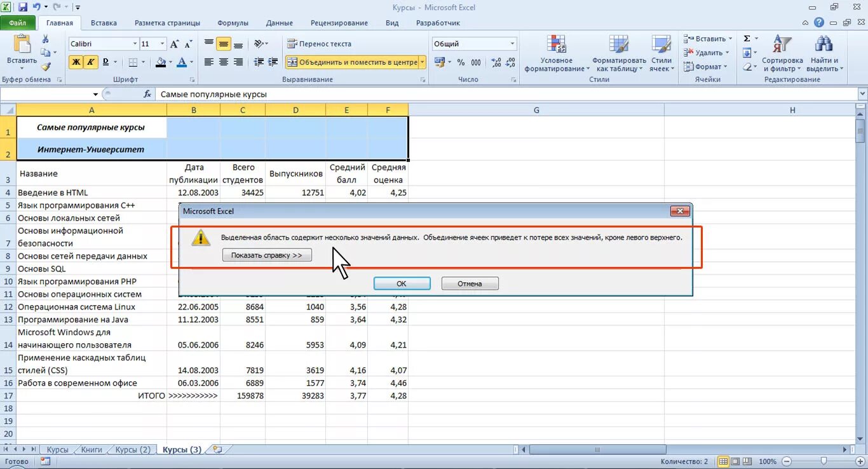
Task: Undo the last action
Action: (37, 8)
